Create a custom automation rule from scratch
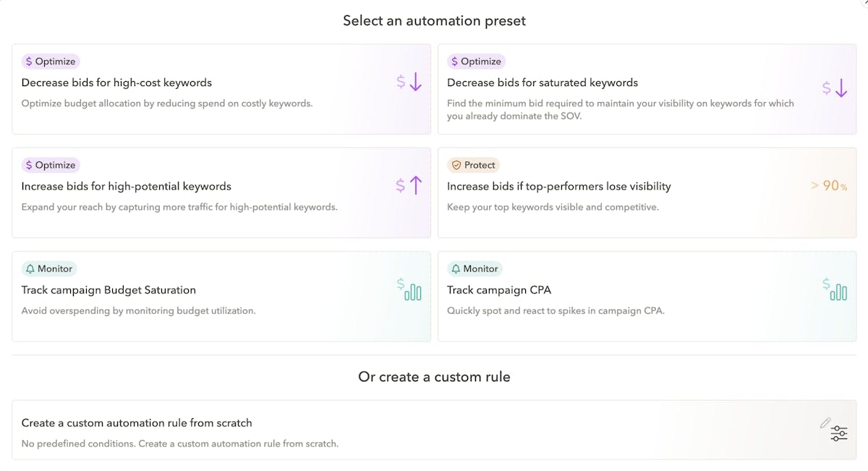Image resolution: width=868 pixels, height=471 pixels. tap(137, 423)
